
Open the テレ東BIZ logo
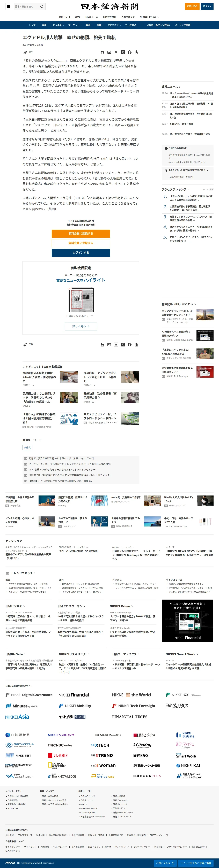(58, 755)
